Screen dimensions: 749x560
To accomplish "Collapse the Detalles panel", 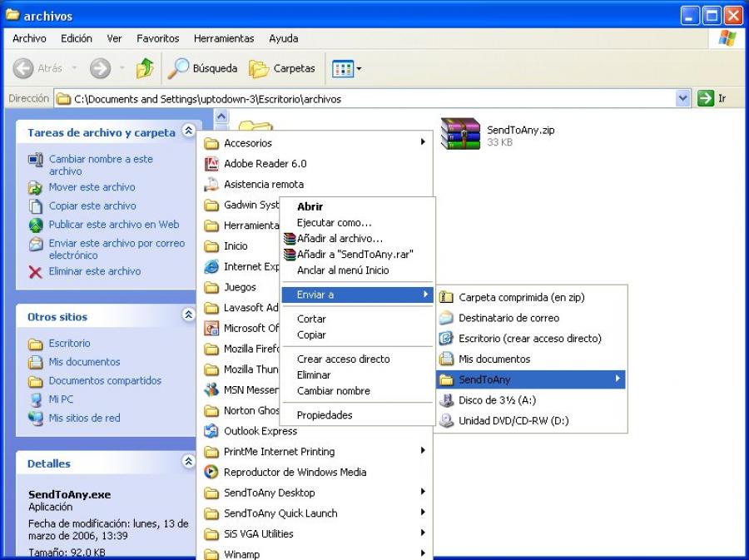I will tap(188, 461).
